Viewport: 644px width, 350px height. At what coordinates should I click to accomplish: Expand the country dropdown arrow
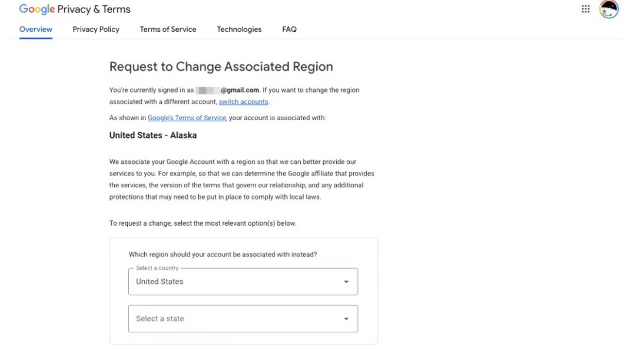346,282
